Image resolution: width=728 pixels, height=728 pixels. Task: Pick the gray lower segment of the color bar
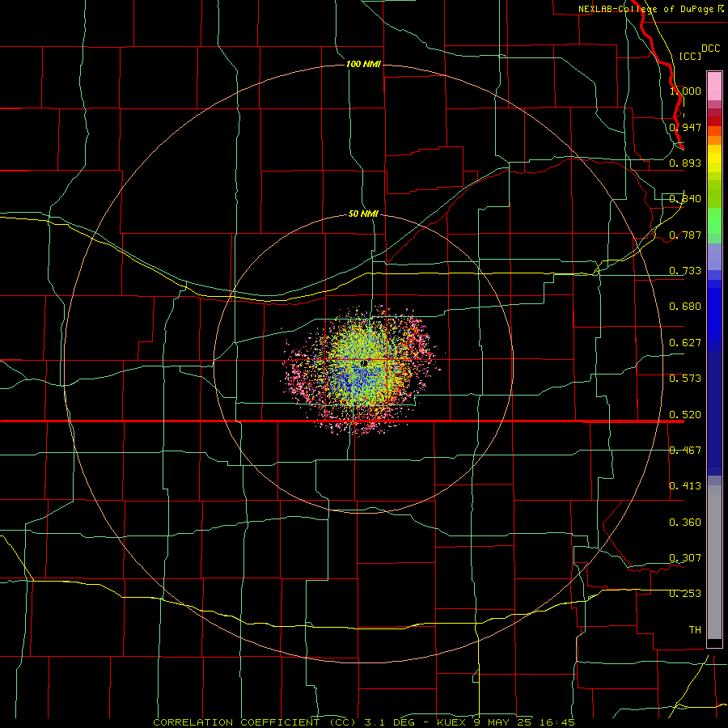coord(714,562)
